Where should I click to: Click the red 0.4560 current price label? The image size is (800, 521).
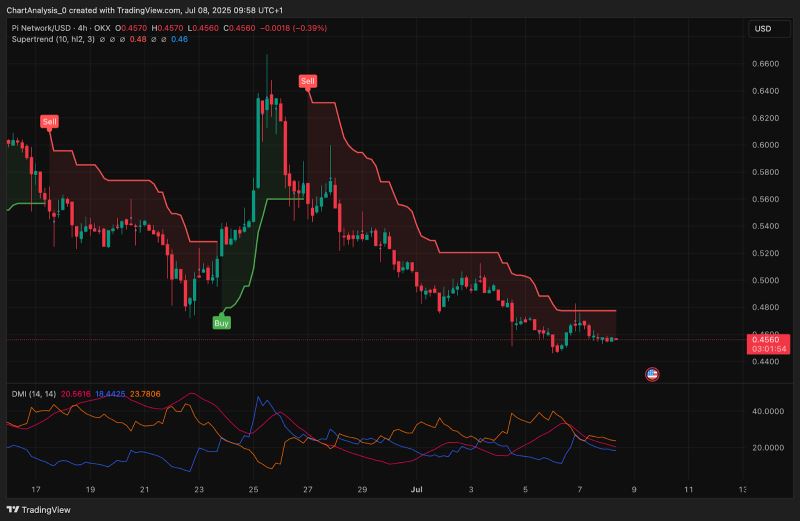(x=768, y=339)
